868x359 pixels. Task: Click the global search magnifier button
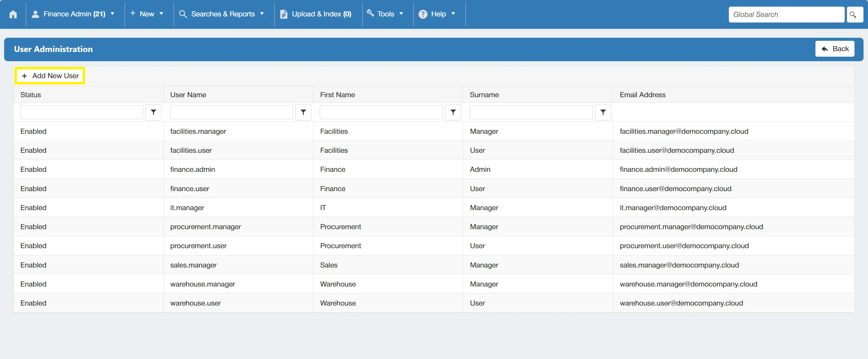[854, 15]
